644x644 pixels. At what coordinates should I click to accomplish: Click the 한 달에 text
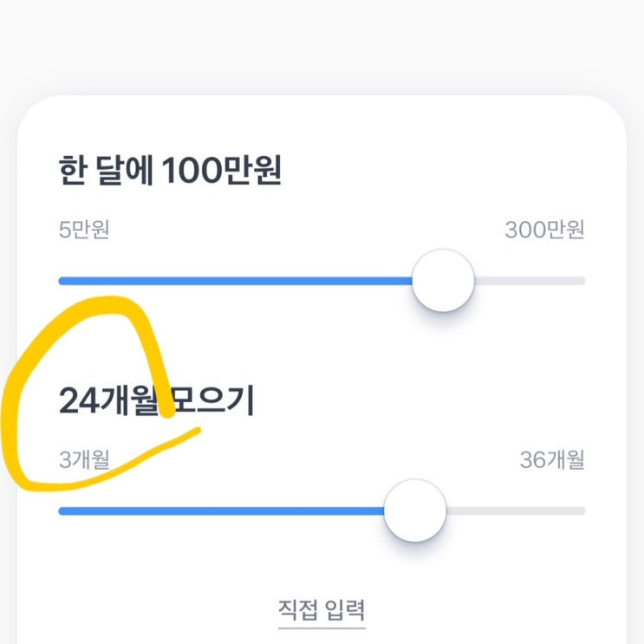point(105,170)
